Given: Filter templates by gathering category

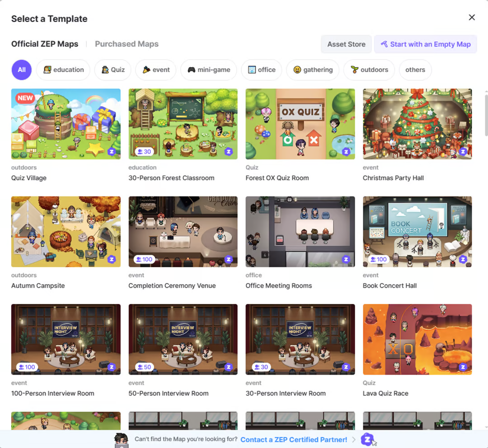Looking at the screenshot, I should coord(313,70).
